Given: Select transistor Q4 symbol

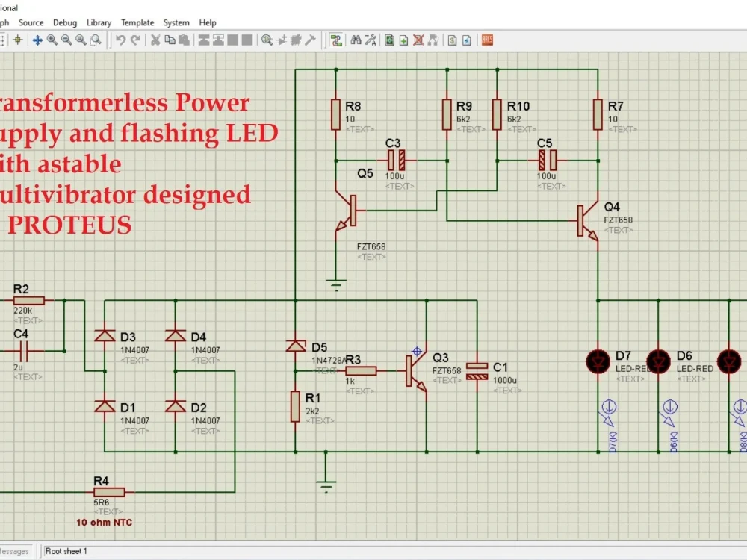Looking at the screenshot, I should (589, 221).
